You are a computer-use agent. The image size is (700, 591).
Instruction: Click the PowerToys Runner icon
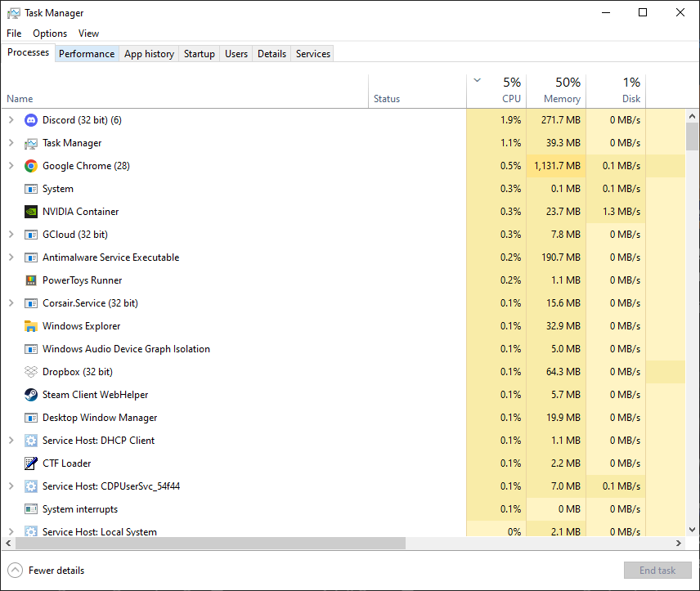(31, 280)
